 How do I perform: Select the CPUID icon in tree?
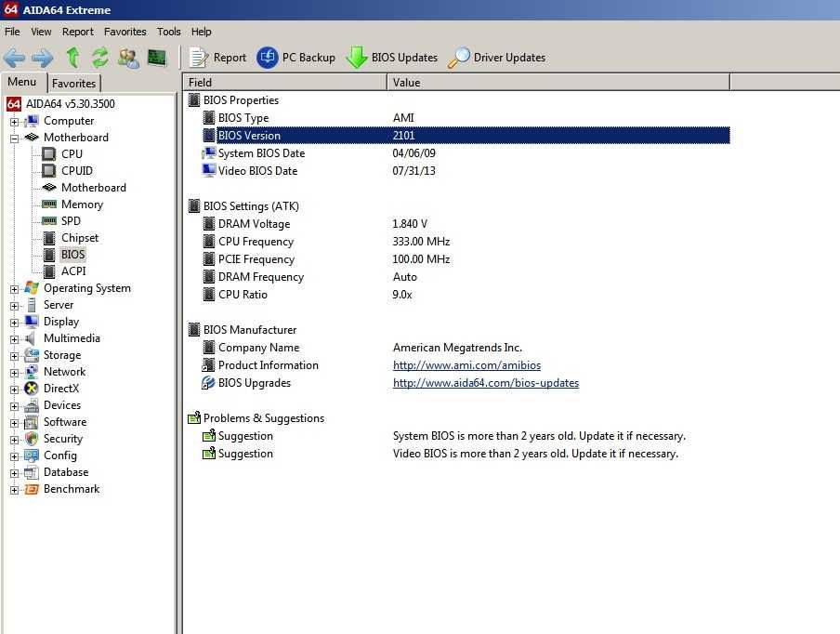tap(48, 171)
